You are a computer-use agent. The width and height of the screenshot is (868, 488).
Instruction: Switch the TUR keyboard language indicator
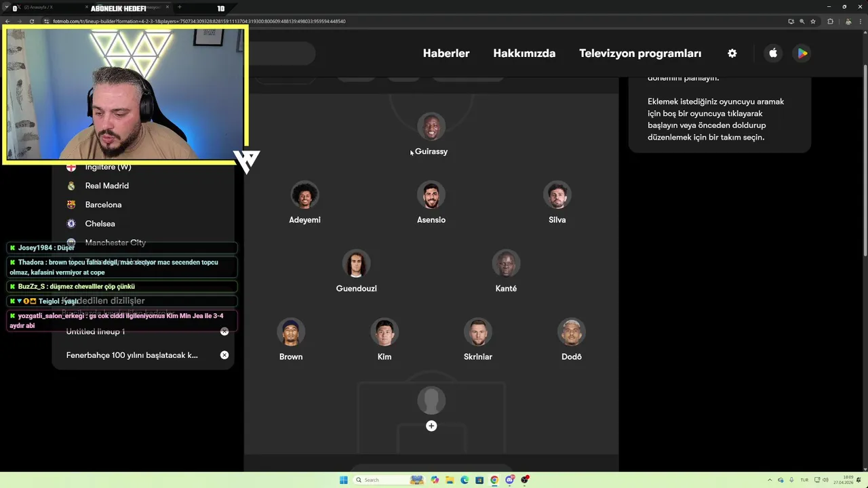(804, 480)
